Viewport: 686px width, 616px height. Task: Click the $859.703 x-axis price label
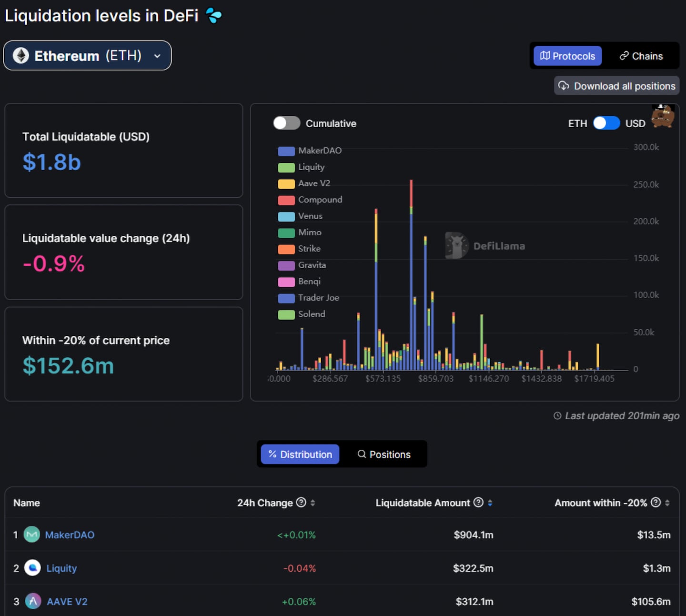(436, 379)
